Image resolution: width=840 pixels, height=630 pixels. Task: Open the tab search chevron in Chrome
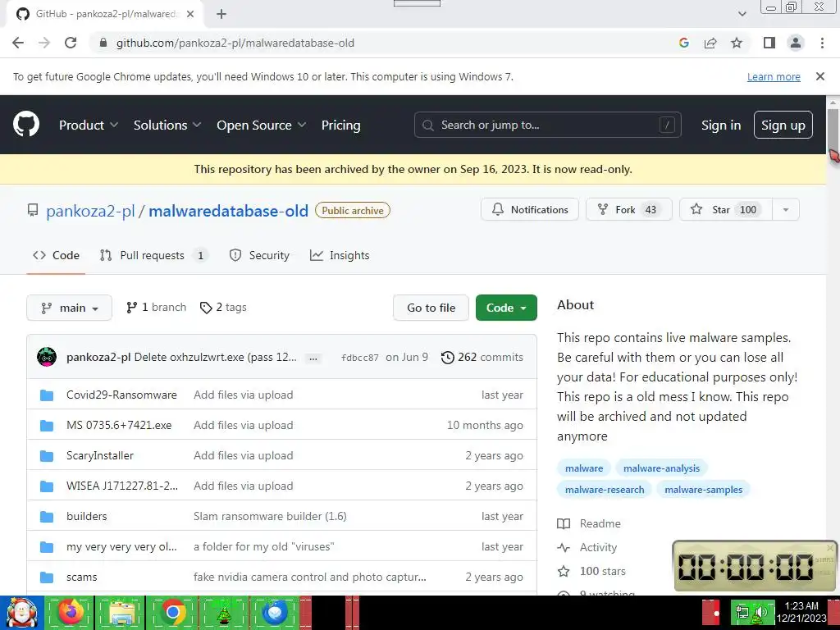[x=742, y=14]
